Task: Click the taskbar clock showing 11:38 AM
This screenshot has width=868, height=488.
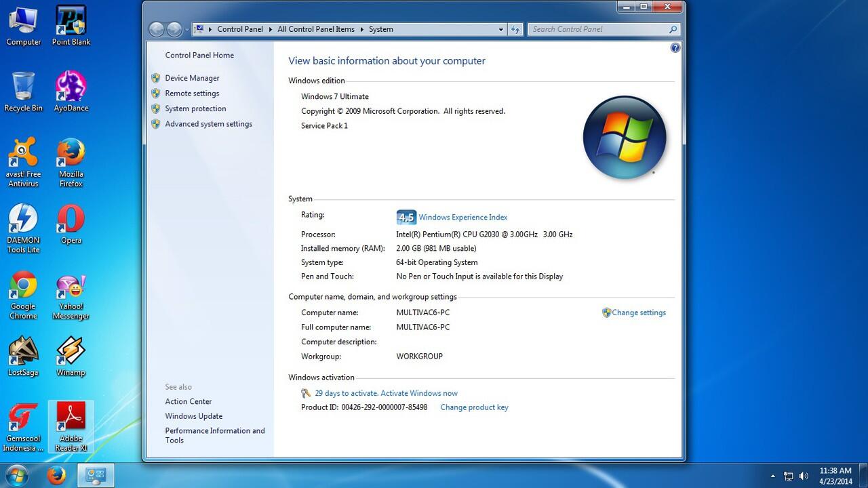Action: coord(835,476)
